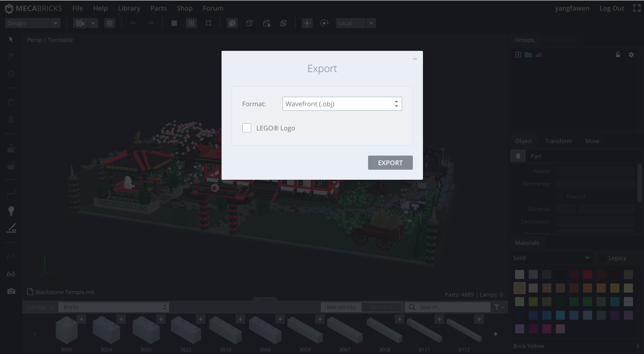This screenshot has width=644, height=354.
Task: Click the glasses icon in left sidebar
Action: [11, 274]
